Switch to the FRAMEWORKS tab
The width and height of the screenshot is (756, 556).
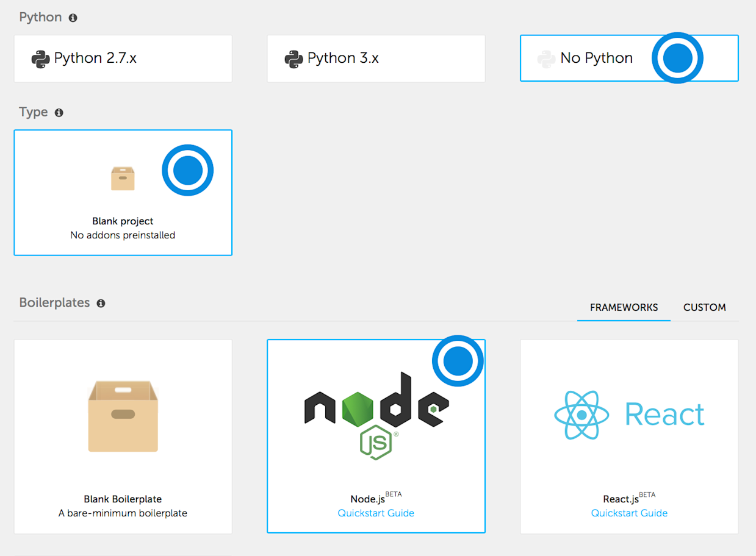(624, 307)
